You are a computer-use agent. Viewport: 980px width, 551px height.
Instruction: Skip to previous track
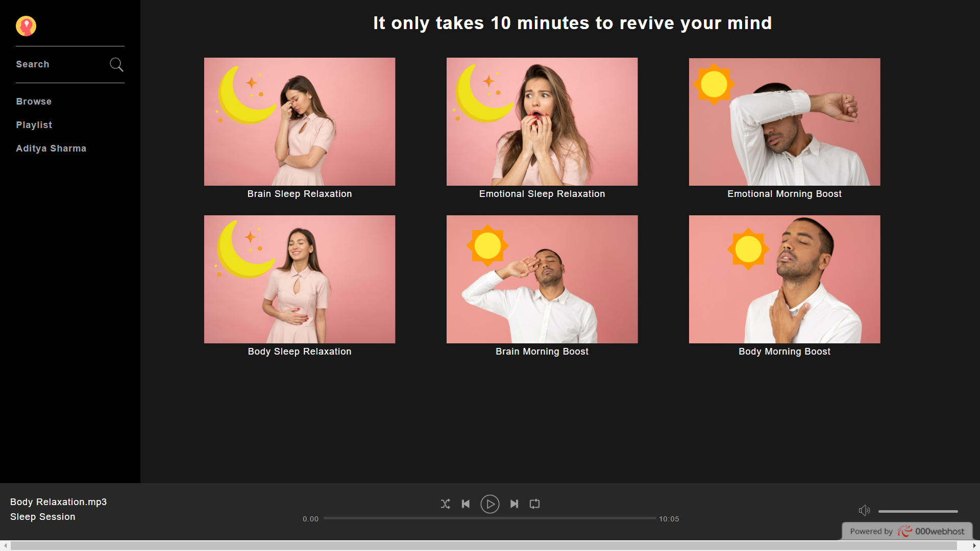465,504
